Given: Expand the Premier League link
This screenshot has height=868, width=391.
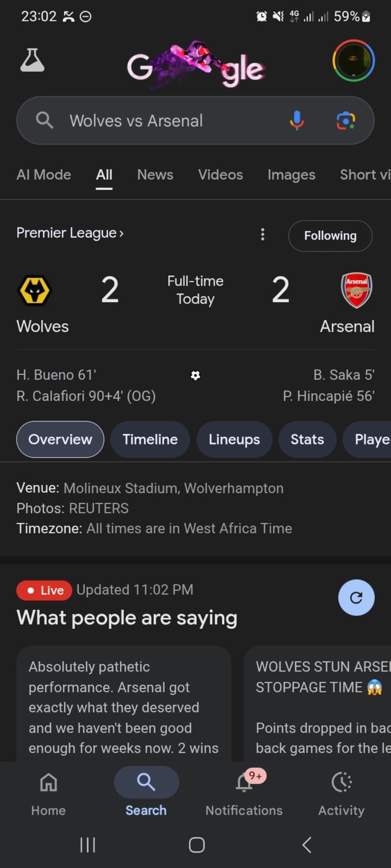Looking at the screenshot, I should click(x=70, y=233).
